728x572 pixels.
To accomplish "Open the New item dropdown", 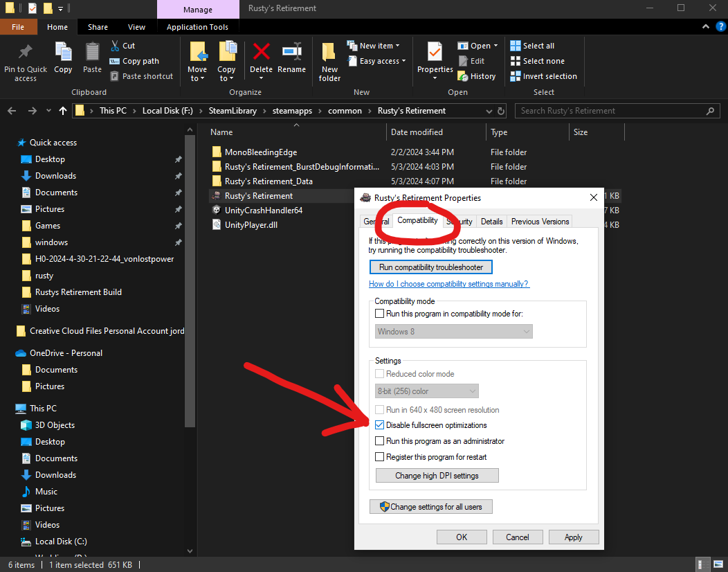I will pos(397,46).
